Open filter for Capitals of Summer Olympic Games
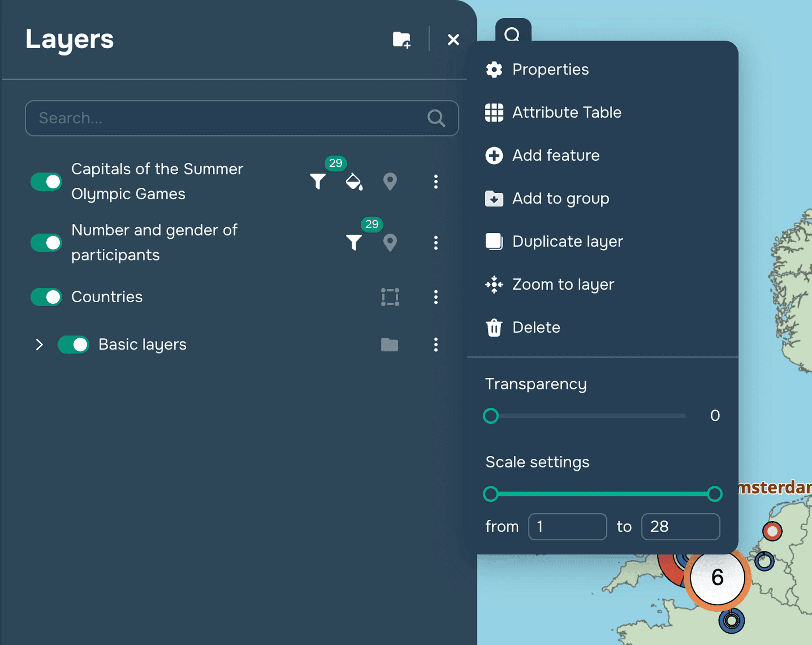812x645 pixels. coord(318,182)
